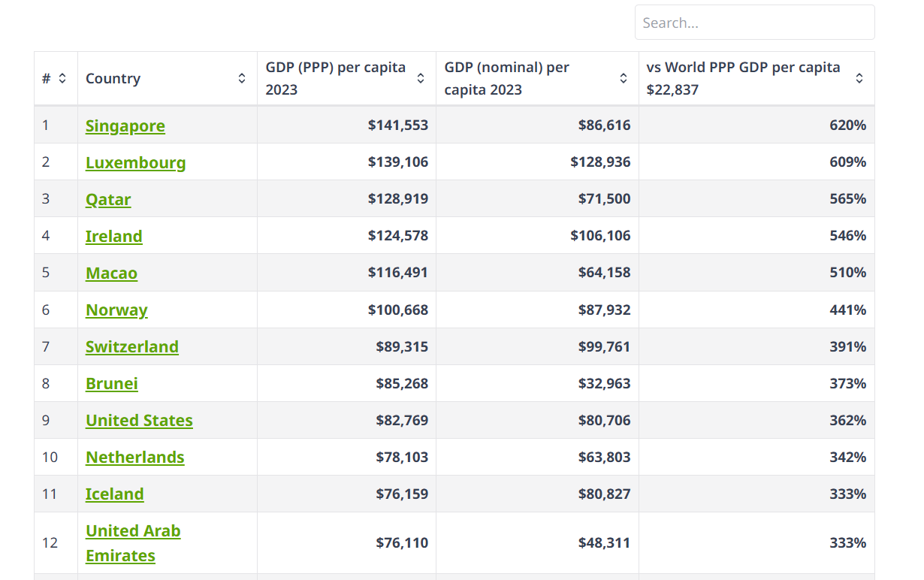The height and width of the screenshot is (580, 924).
Task: Click sort arrows in Country header
Action: pyautogui.click(x=242, y=78)
